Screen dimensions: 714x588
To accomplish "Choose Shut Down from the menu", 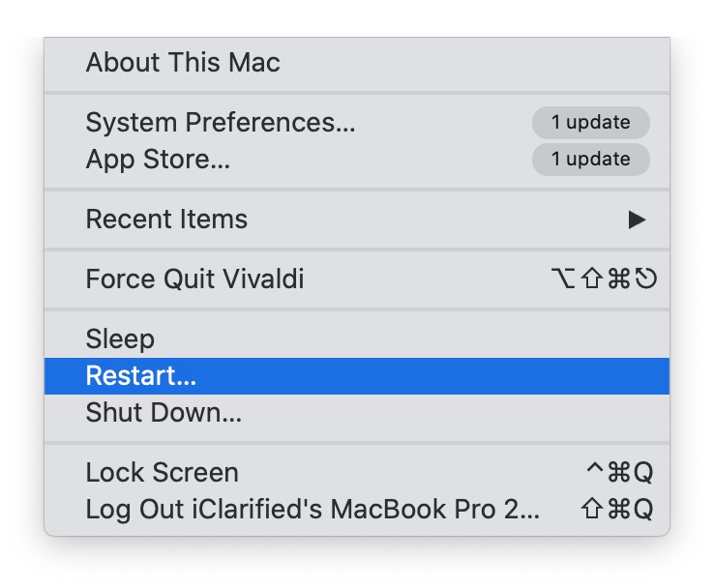I will tap(164, 413).
